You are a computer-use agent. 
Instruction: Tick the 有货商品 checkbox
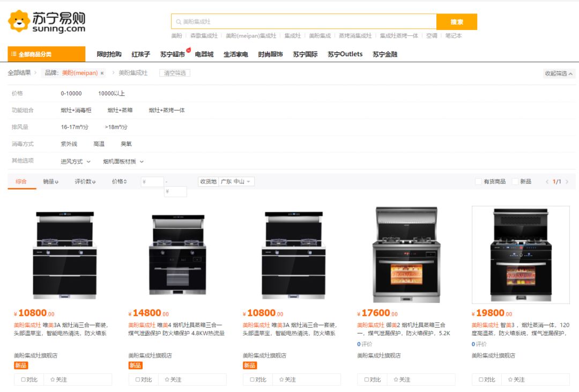point(479,181)
